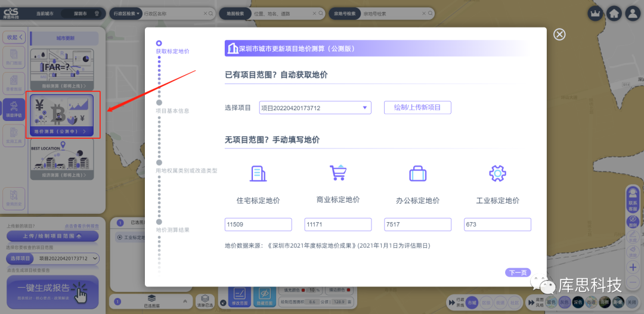Click the map zoom out minus button

click(633, 282)
